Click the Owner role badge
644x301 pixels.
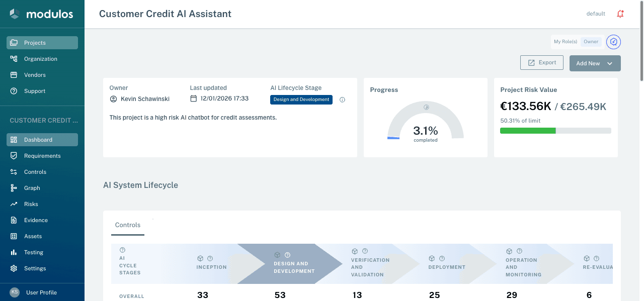coord(591,41)
